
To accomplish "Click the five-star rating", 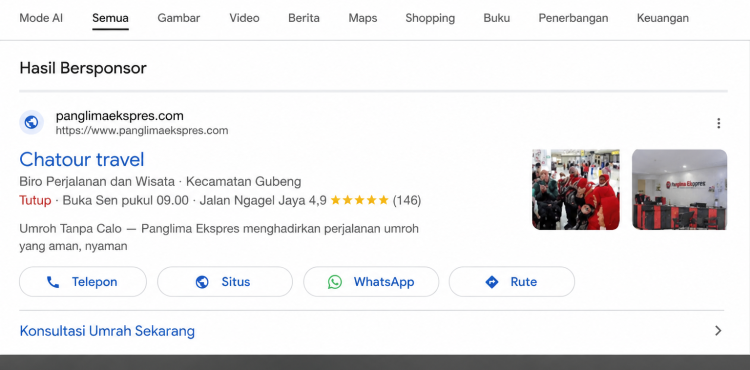I will [x=359, y=200].
